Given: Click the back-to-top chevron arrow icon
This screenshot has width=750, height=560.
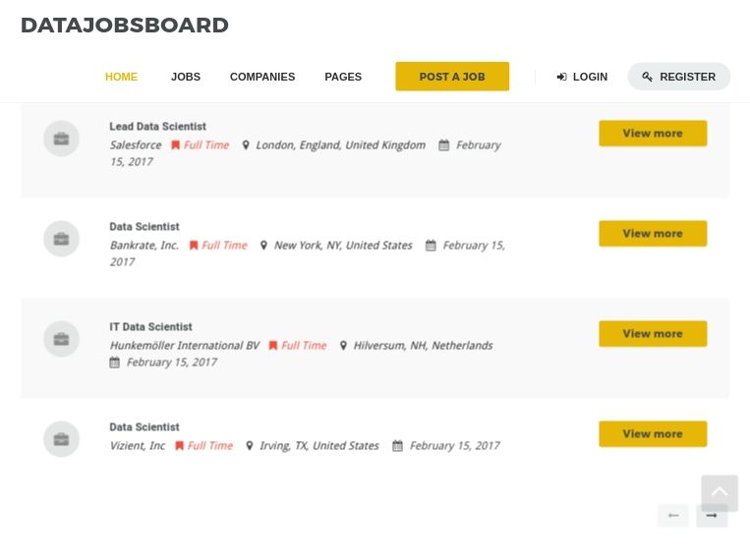Looking at the screenshot, I should coord(720,493).
